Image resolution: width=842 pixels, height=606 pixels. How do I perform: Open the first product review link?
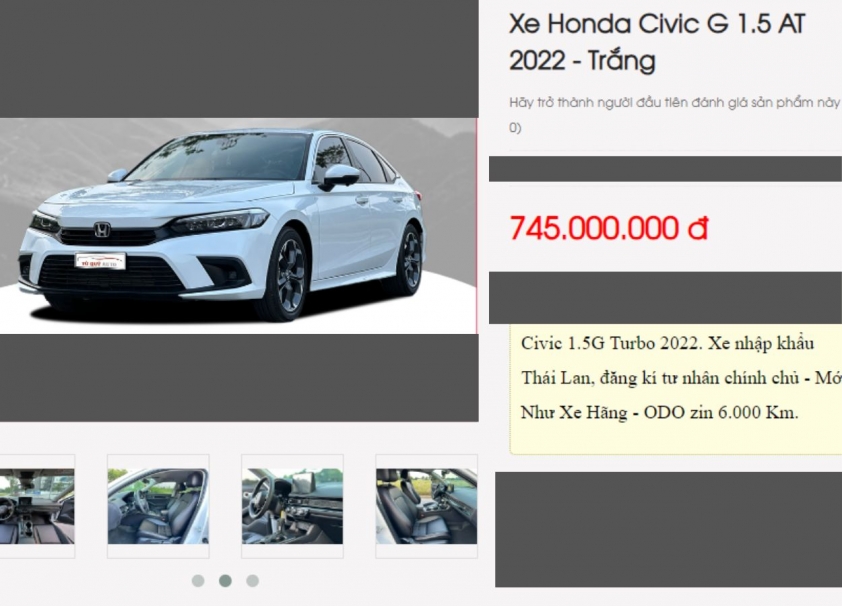pos(674,102)
